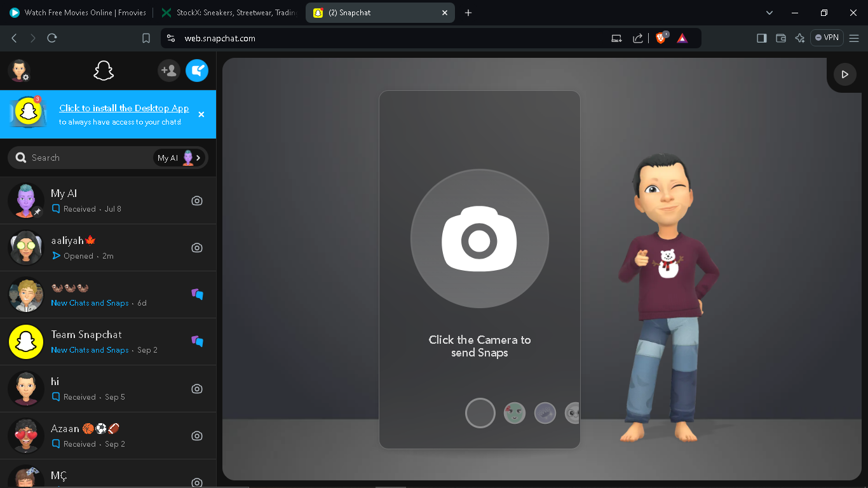The width and height of the screenshot is (868, 488).
Task: Click chat bubbles icon beside Team Snapchat
Action: point(198,341)
